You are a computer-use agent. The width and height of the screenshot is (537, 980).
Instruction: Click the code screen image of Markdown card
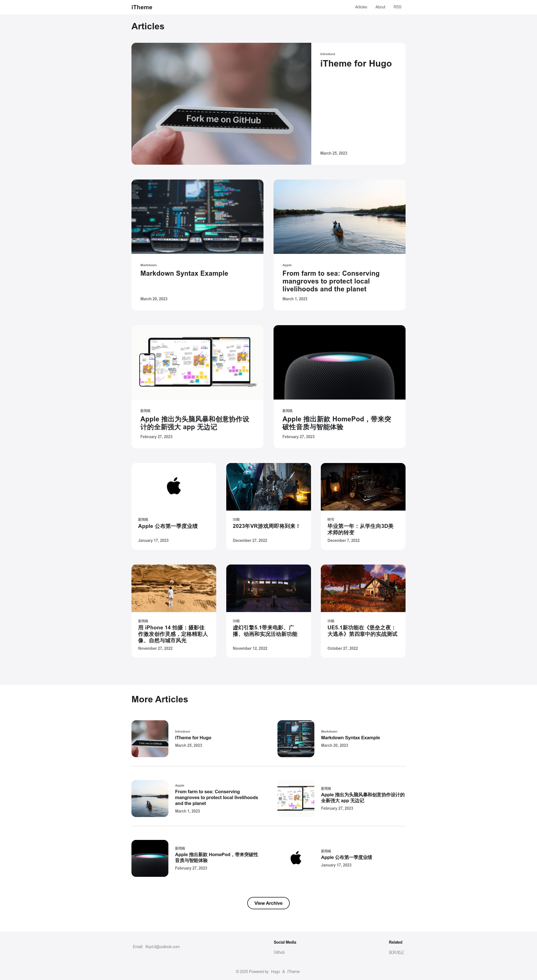pyautogui.click(x=197, y=216)
